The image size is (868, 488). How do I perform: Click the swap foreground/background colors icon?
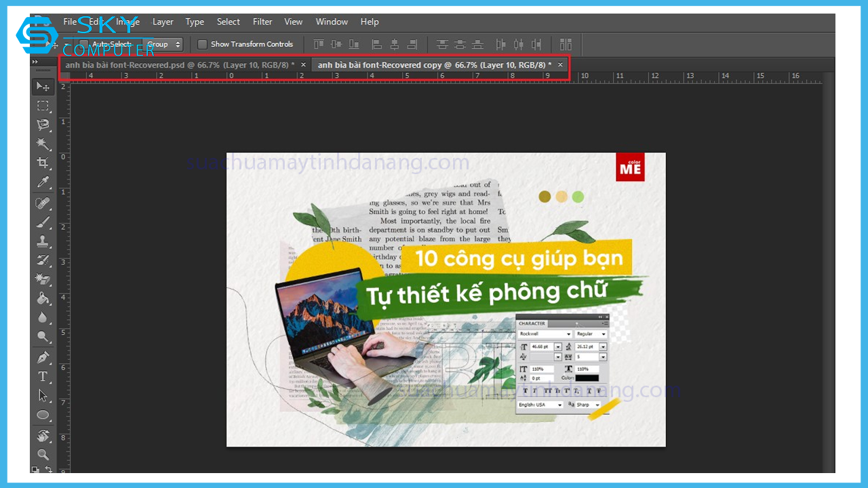pos(49,469)
